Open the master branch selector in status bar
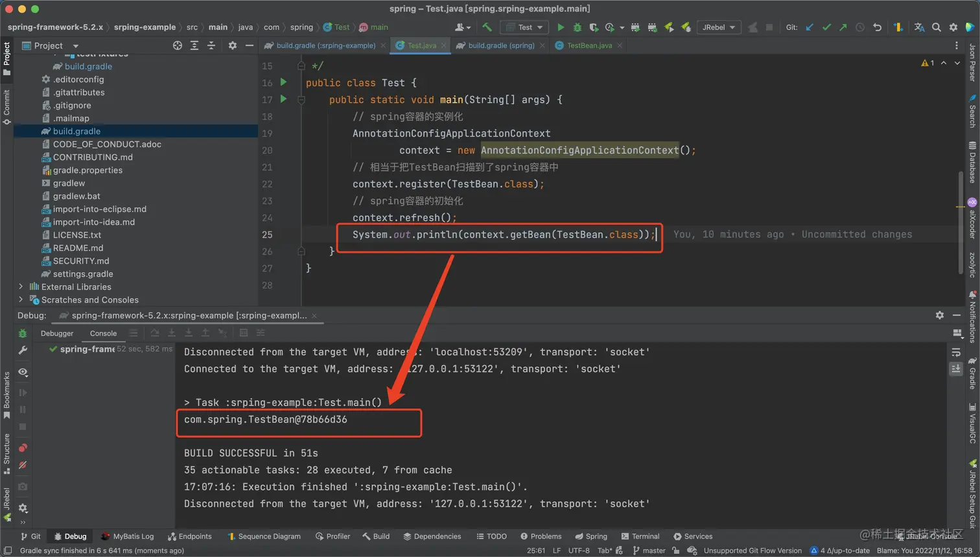 click(x=649, y=551)
